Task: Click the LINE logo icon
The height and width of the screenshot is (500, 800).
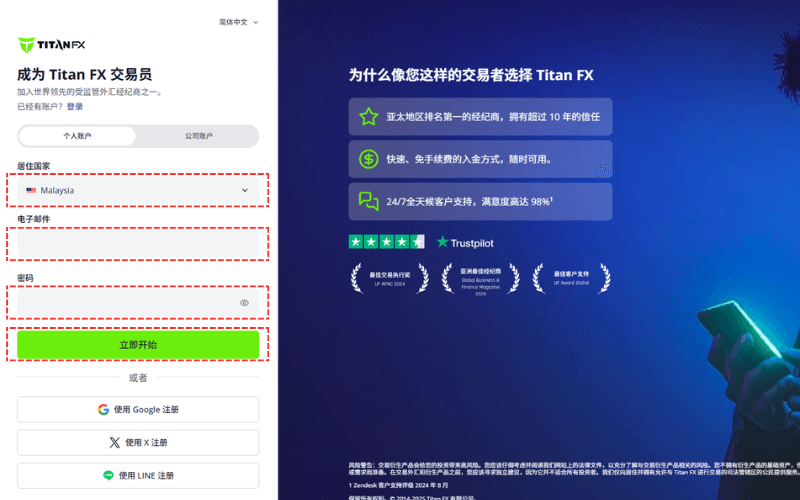Action: point(108,476)
